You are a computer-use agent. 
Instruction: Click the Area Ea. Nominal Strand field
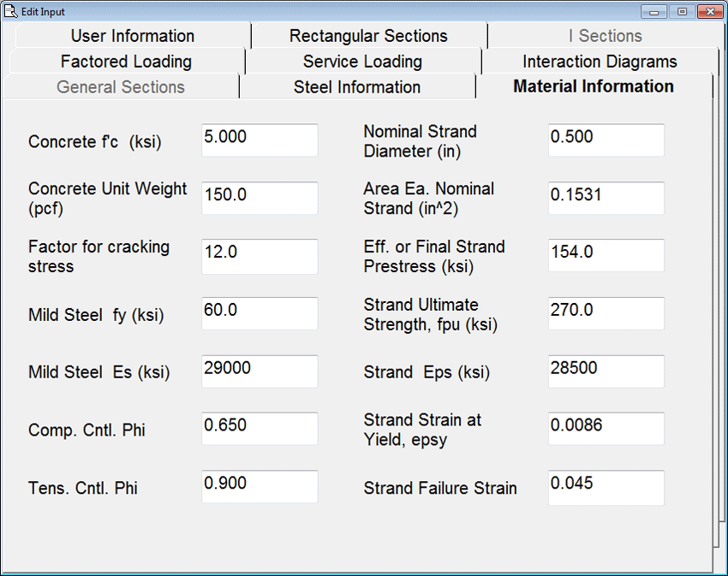(606, 198)
